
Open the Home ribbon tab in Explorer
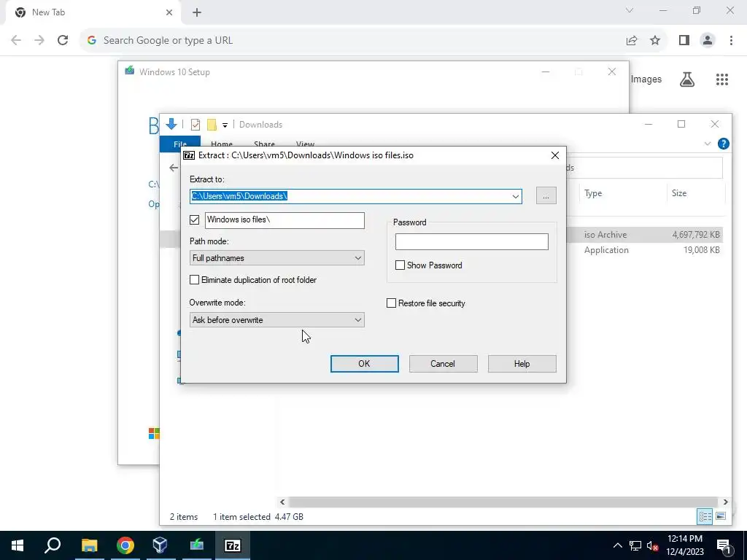coord(222,144)
